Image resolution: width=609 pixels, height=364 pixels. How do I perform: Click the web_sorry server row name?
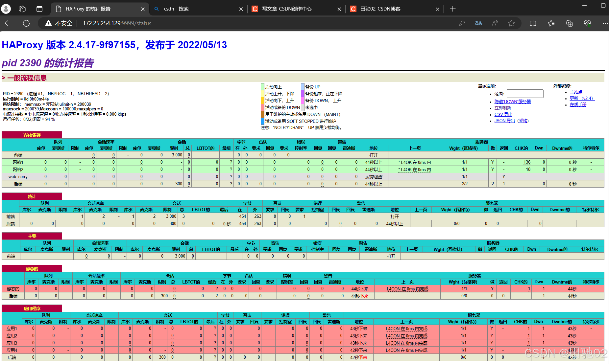coord(18,177)
